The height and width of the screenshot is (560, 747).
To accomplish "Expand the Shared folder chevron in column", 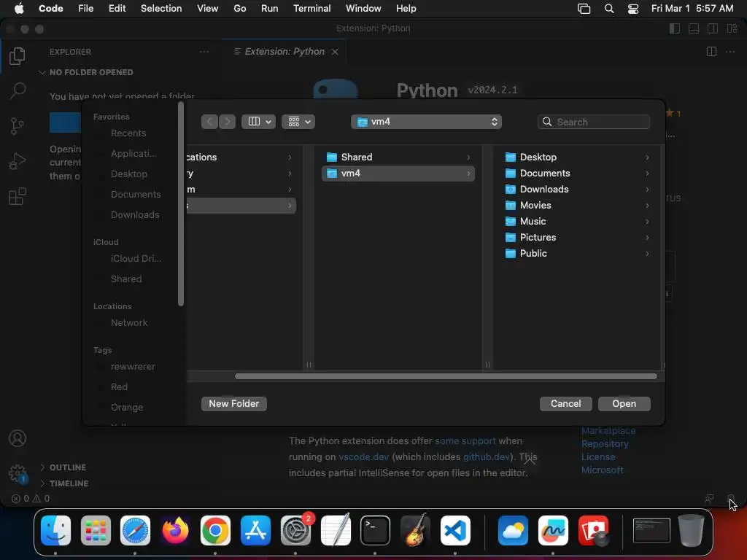I will pos(468,157).
